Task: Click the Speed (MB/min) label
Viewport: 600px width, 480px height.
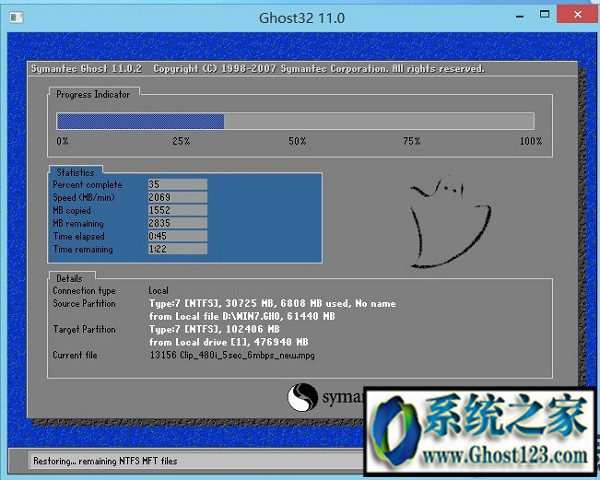Action: point(84,198)
